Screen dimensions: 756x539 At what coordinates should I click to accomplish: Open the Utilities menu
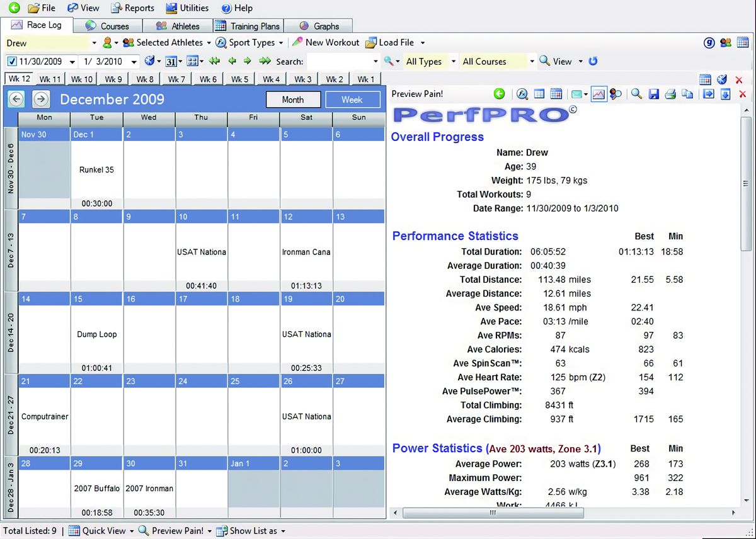click(187, 8)
